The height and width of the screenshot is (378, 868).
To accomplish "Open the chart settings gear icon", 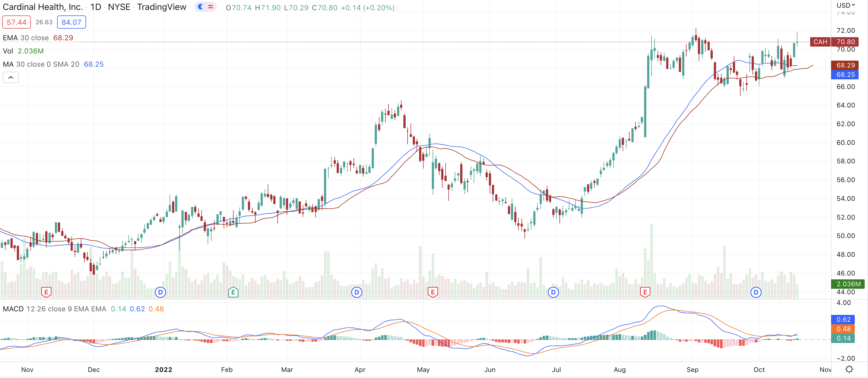I will (849, 369).
